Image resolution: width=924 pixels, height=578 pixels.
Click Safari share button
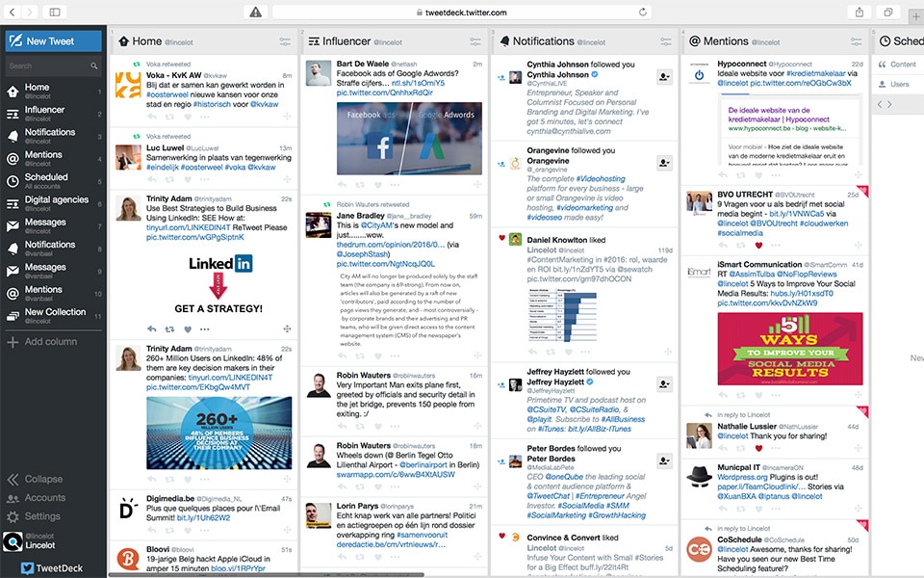click(860, 12)
